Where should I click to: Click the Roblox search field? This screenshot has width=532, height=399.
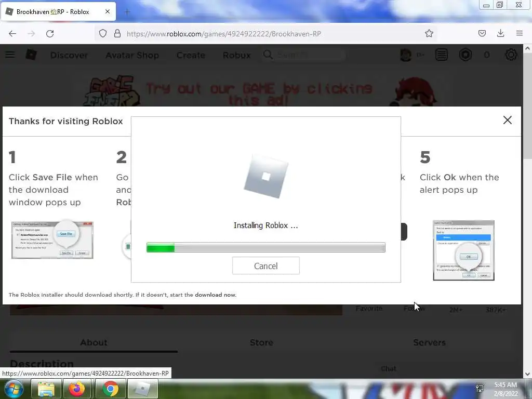coord(303,55)
